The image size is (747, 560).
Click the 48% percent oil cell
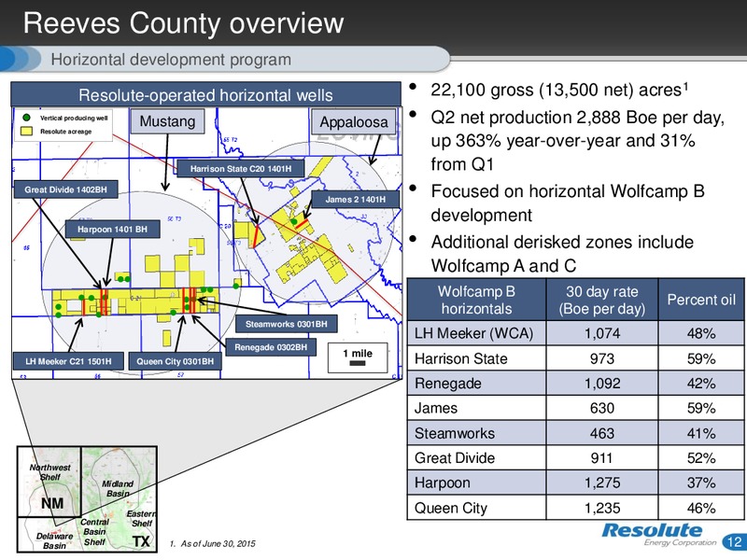pyautogui.click(x=701, y=333)
